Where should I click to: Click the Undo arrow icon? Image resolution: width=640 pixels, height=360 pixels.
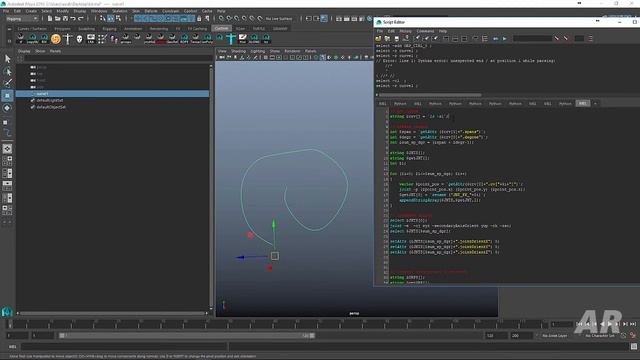[73, 18]
